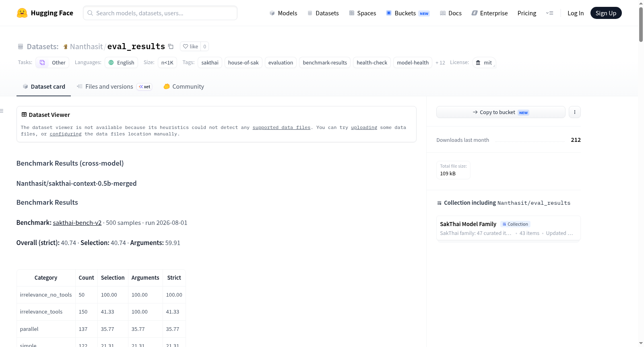This screenshot has width=644, height=347.
Task: Open the configuring link in Dataset Viewer
Action: [66, 134]
